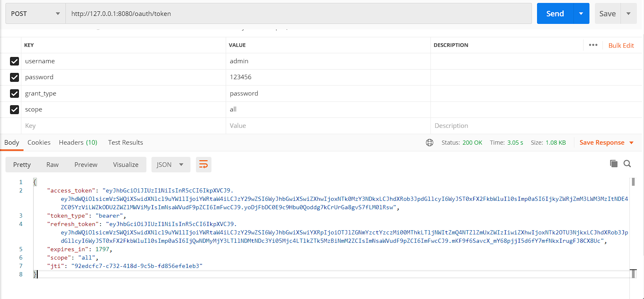
Task: Open the POST method dropdown
Action: pos(35,13)
